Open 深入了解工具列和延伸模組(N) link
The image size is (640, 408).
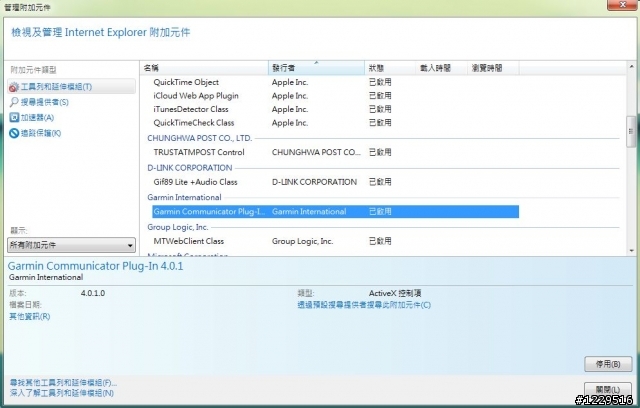click(x=62, y=393)
